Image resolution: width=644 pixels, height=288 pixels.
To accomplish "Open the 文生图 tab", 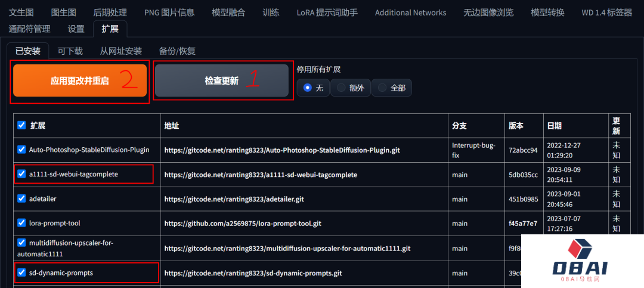I will tap(21, 13).
